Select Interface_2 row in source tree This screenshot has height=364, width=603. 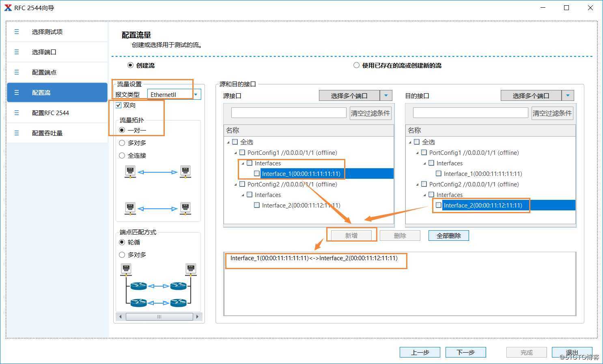pyautogui.click(x=301, y=205)
